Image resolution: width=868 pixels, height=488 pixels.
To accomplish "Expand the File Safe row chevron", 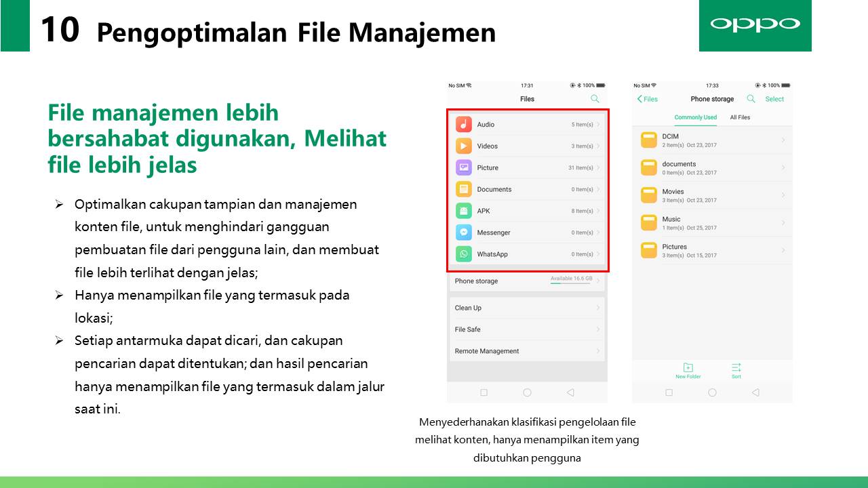I will click(597, 329).
